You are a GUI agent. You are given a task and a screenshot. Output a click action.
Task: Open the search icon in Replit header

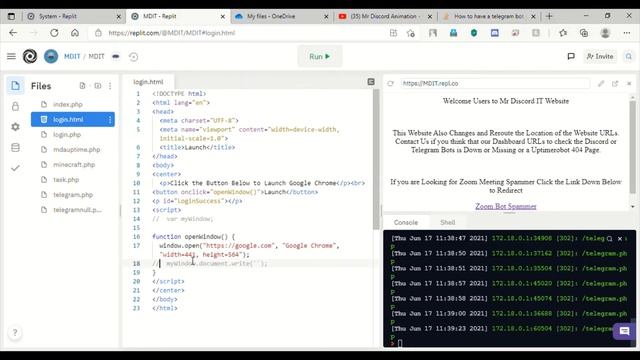(x=629, y=56)
